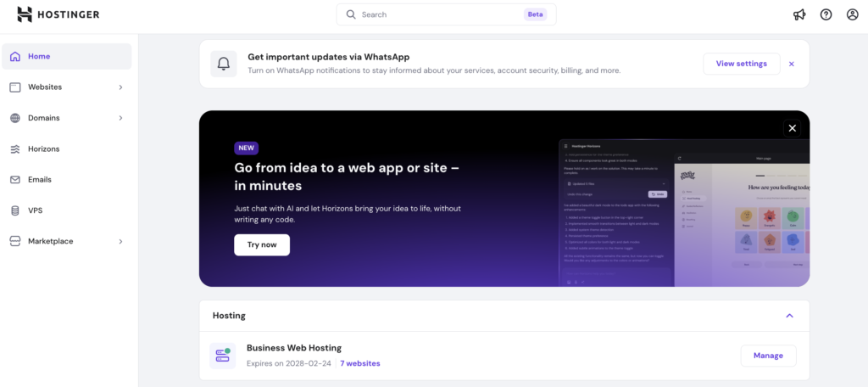868x387 pixels.
Task: Click the Try now button
Action: [x=262, y=244]
